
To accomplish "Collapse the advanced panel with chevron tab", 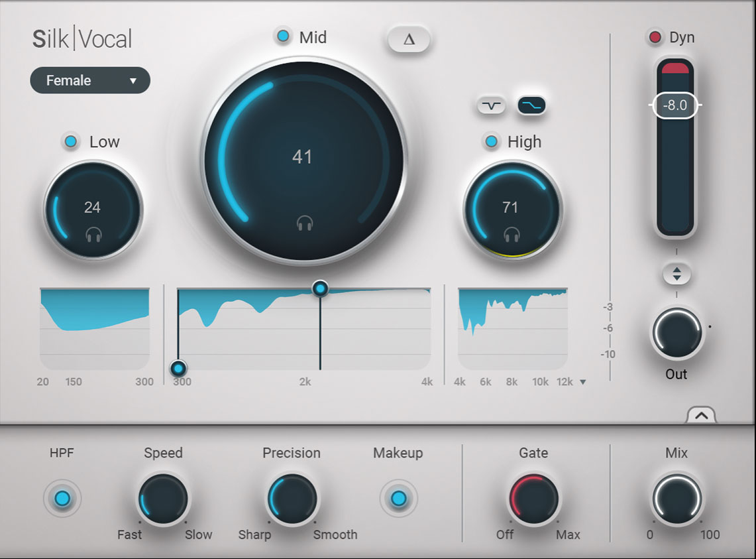I will 701,416.
